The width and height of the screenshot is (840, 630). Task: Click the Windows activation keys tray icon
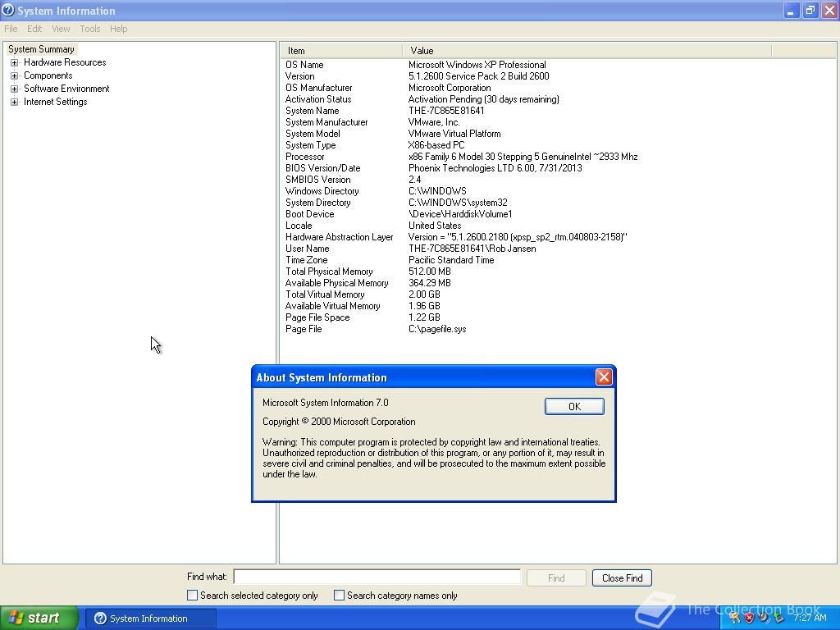click(x=734, y=618)
